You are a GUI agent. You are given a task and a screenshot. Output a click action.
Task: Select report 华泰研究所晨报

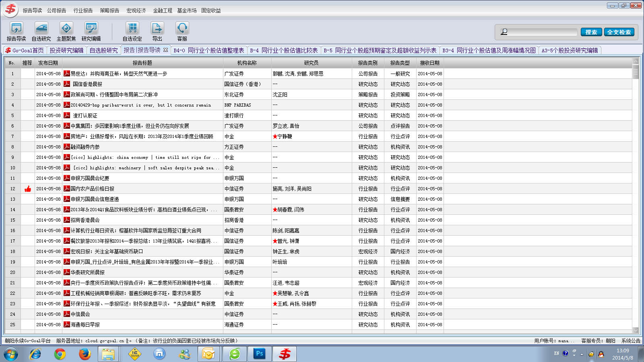(x=87, y=272)
